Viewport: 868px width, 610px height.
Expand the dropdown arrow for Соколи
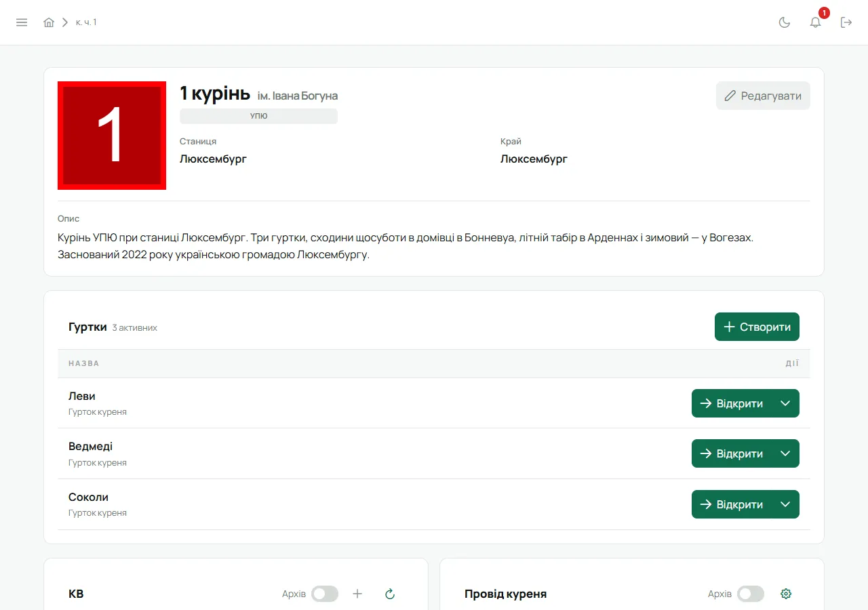pyautogui.click(x=785, y=504)
